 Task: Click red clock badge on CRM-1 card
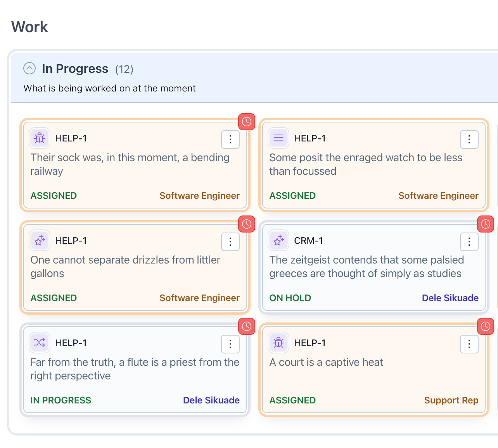click(485, 224)
